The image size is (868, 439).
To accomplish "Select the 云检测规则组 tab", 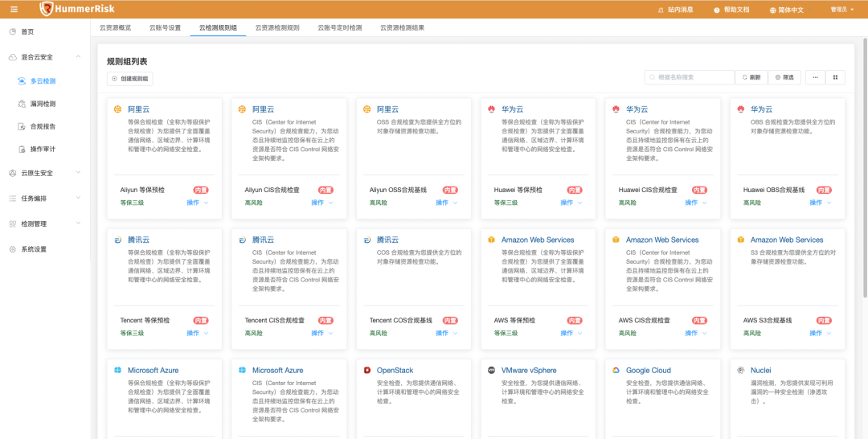I will point(218,27).
